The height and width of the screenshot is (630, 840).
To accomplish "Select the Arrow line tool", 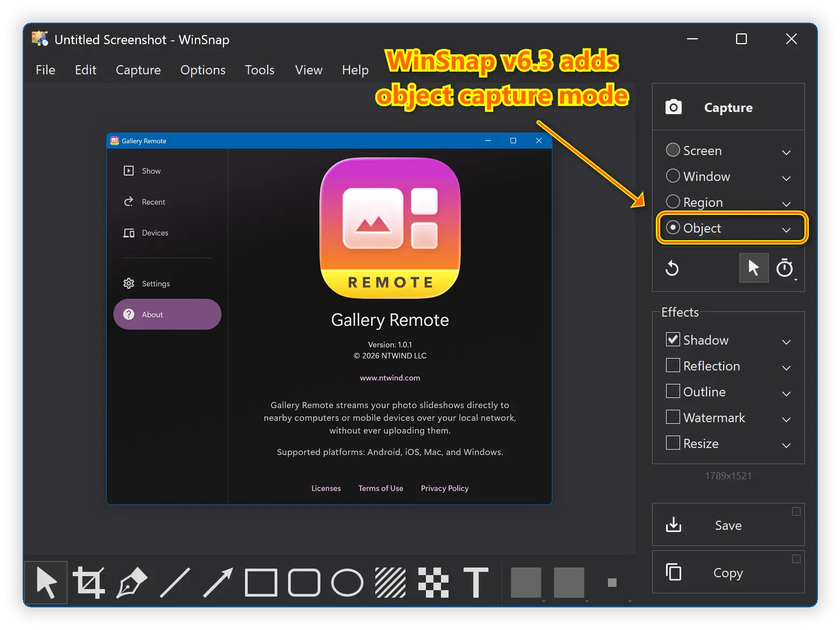I will [218, 583].
